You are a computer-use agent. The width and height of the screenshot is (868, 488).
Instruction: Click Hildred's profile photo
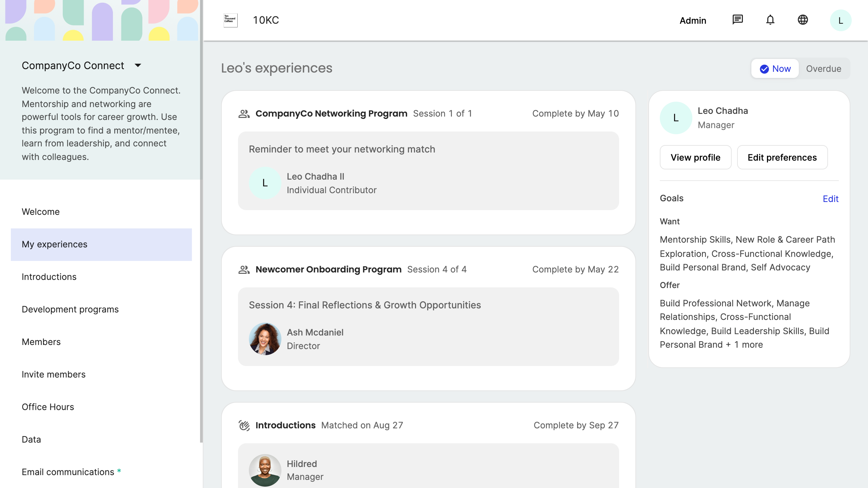point(265,470)
